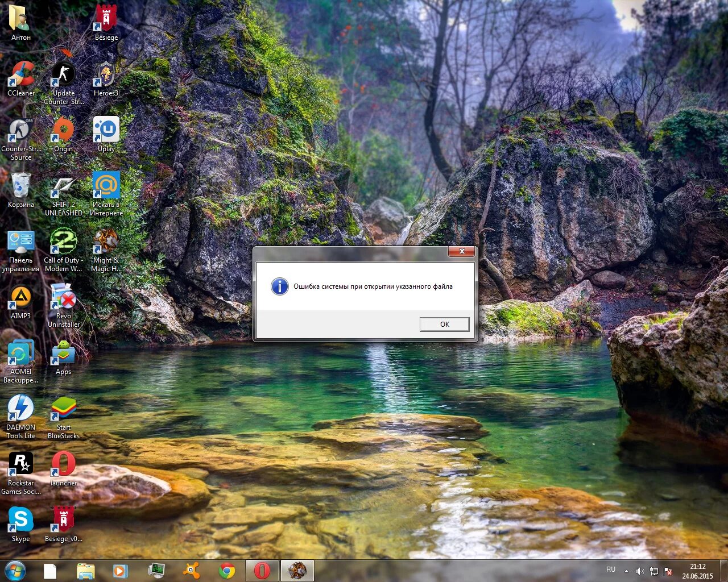Open the monitor tool in taskbar
Image resolution: width=728 pixels, height=582 pixels.
(x=156, y=571)
